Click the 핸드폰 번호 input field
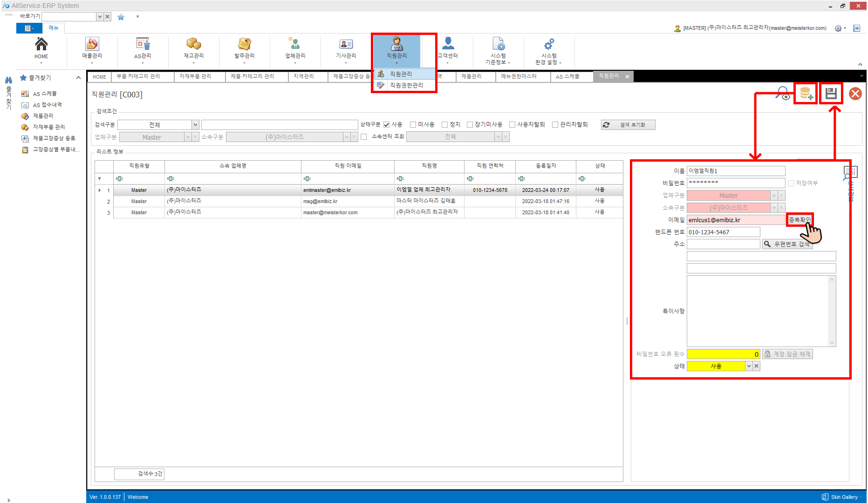This screenshot has width=868, height=503. 723,232
